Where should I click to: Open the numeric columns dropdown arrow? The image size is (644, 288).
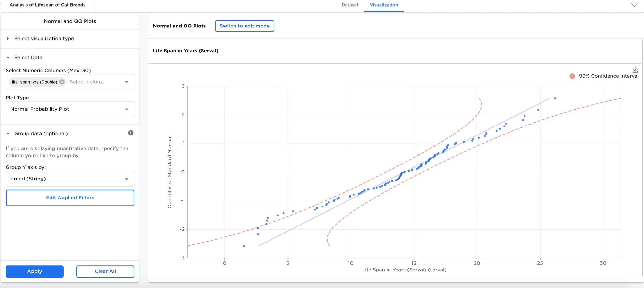pyautogui.click(x=127, y=82)
